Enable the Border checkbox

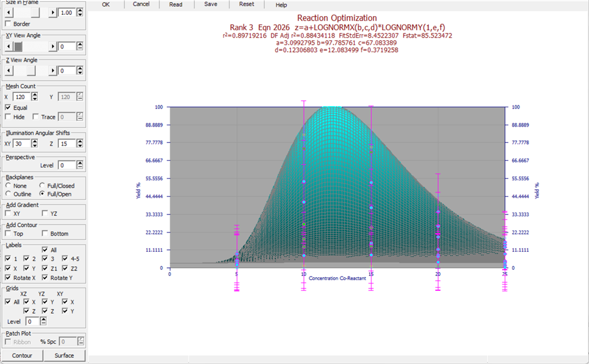pyautogui.click(x=8, y=24)
